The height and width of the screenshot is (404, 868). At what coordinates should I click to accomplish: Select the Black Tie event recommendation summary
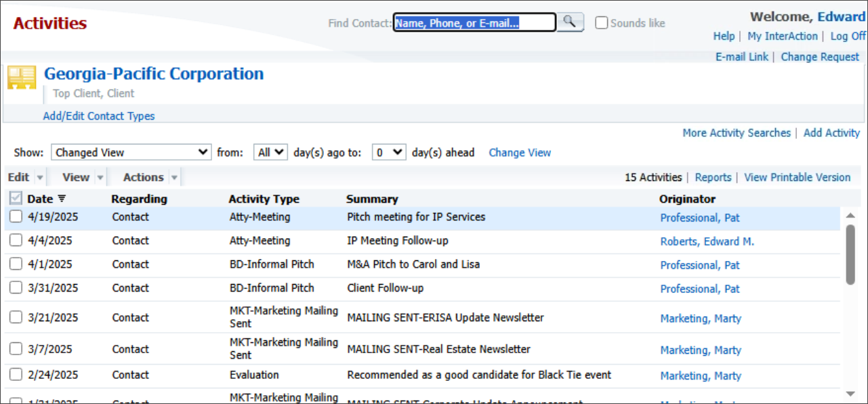tap(479, 375)
